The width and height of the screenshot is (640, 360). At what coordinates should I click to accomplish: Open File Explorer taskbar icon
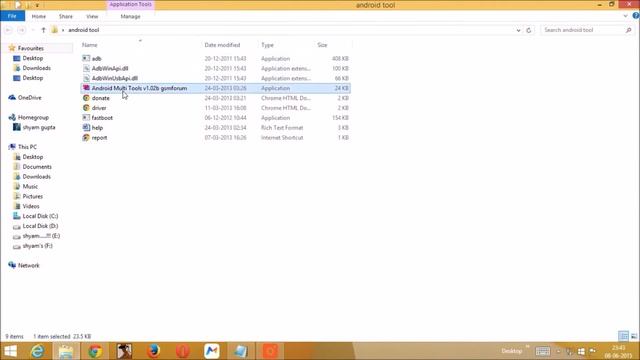click(66, 351)
